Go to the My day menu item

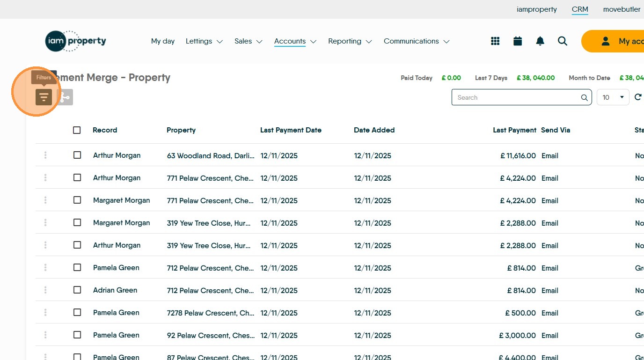tap(163, 41)
